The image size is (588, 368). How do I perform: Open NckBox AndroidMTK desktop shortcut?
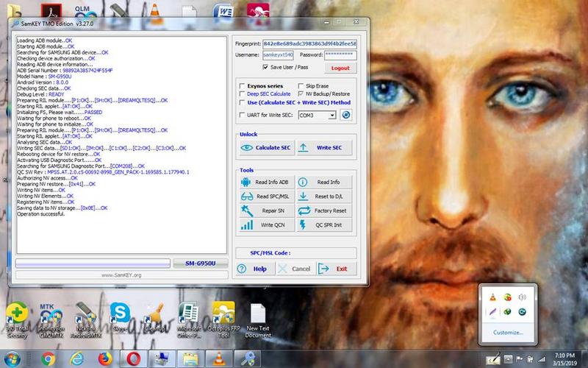click(86, 320)
